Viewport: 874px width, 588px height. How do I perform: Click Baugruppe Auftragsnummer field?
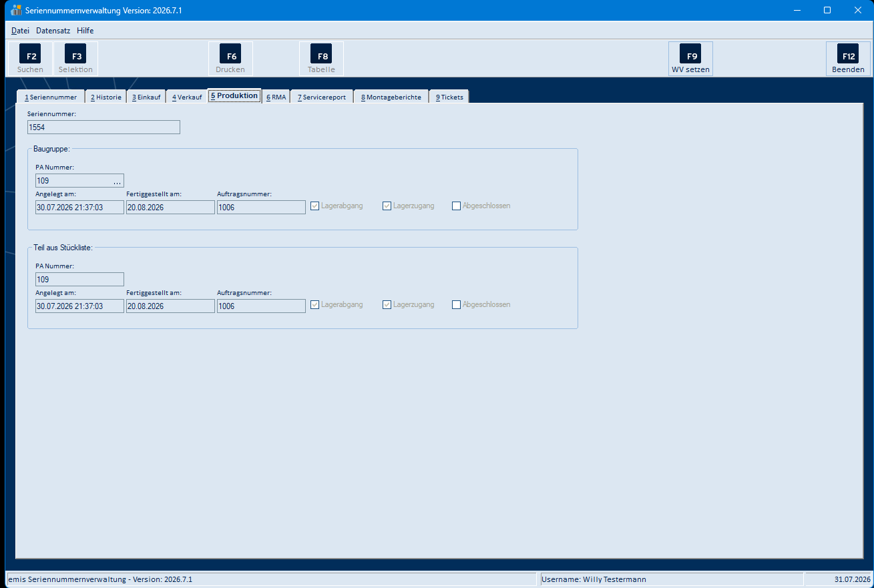click(262, 208)
